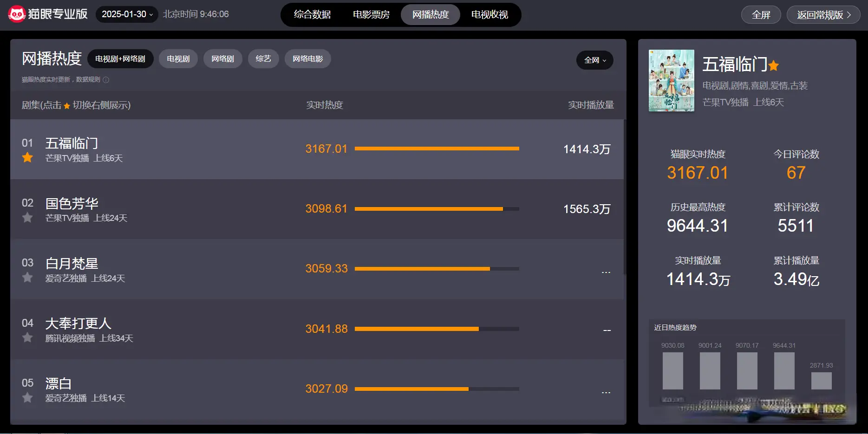Screen dimensions: 868x434
Task: Click the 今日评论数 67 value
Action: tap(796, 173)
